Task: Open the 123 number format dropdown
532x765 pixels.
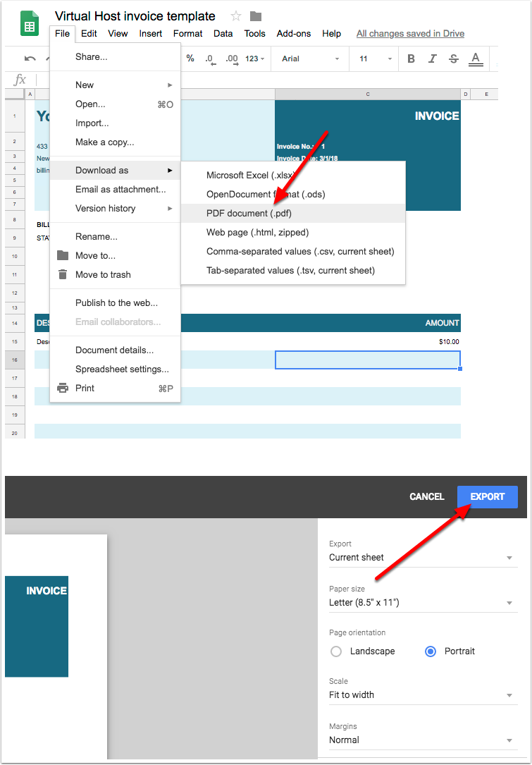Action: point(254,59)
